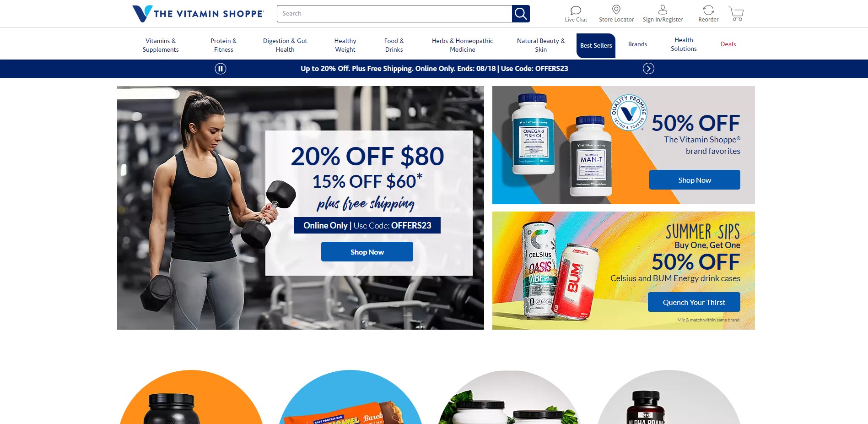The image size is (868, 424).
Task: Focus the Search input field
Action: [394, 14]
